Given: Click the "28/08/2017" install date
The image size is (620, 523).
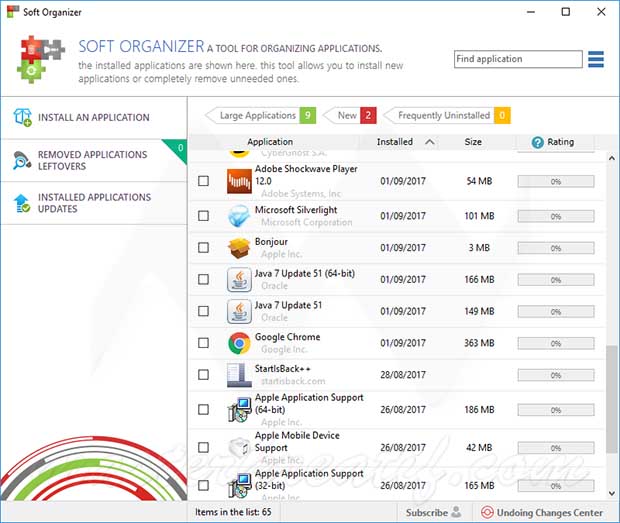Looking at the screenshot, I should point(403,375).
